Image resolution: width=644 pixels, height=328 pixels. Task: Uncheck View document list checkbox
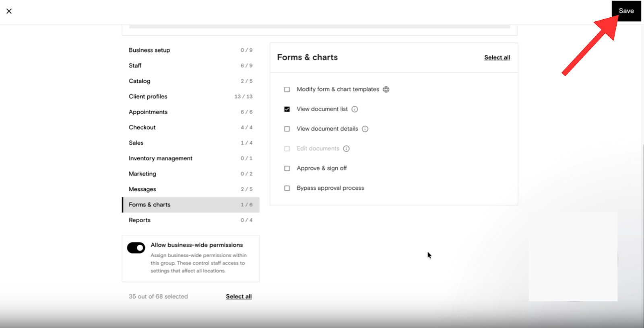[287, 109]
